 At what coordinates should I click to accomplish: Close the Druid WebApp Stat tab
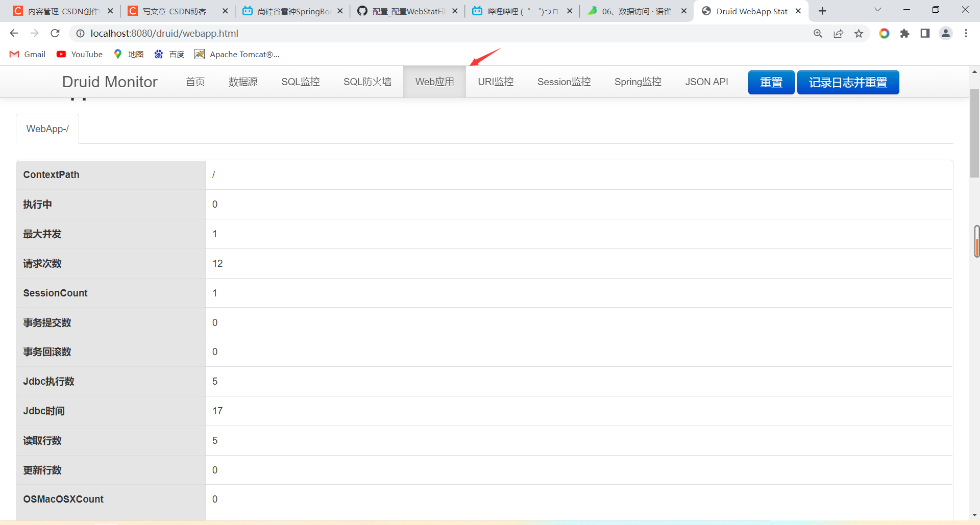(798, 11)
